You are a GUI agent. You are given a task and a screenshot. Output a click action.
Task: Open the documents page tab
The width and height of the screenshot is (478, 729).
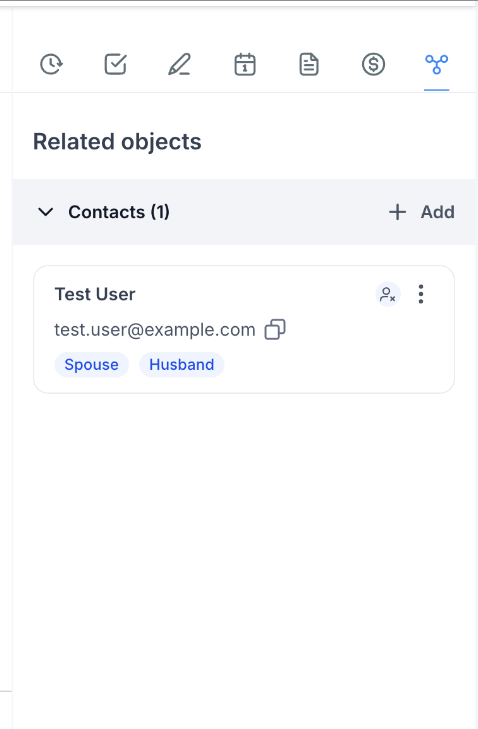tap(309, 64)
